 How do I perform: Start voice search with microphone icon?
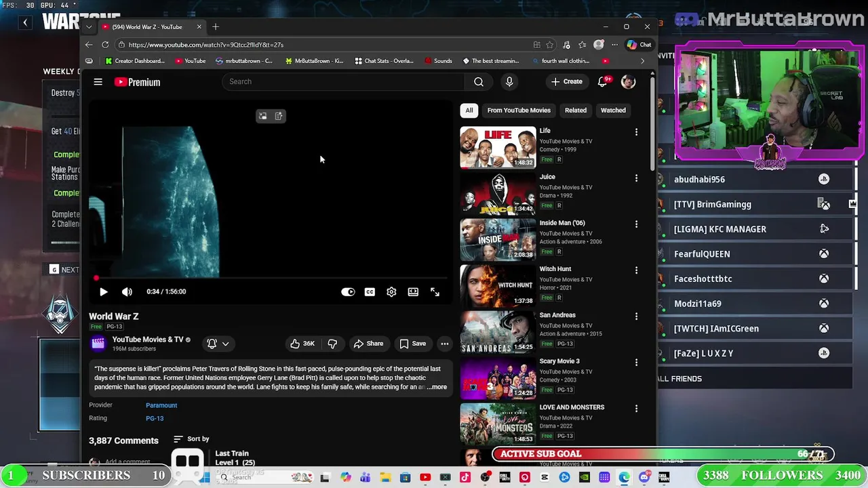509,81
